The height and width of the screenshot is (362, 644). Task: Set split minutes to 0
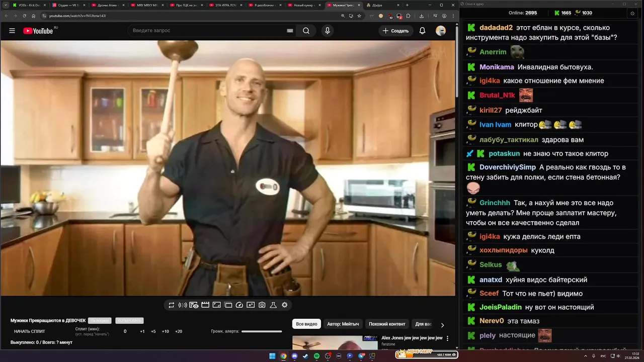125,331
